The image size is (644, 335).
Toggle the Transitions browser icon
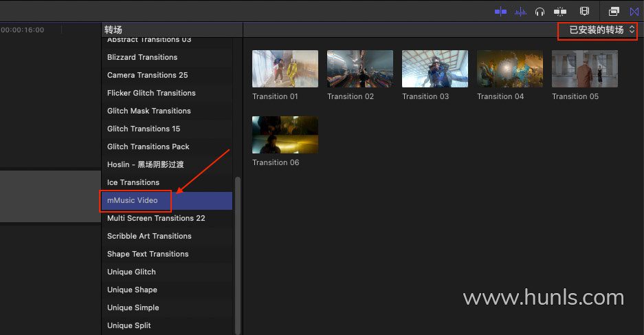coord(634,12)
